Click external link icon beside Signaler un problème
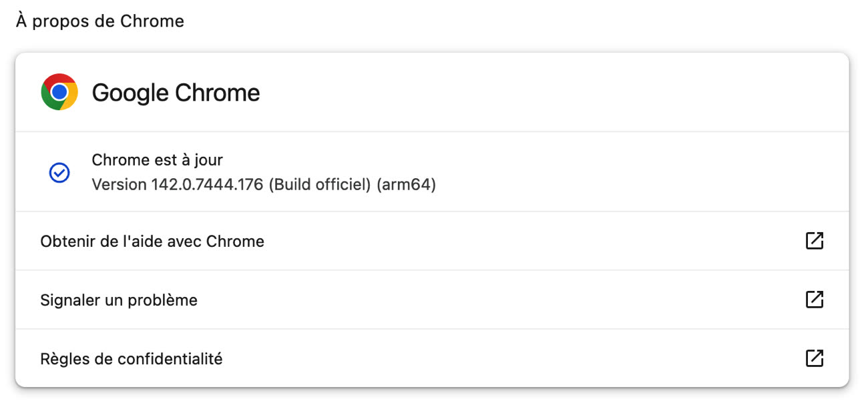The image size is (868, 403). 815,300
